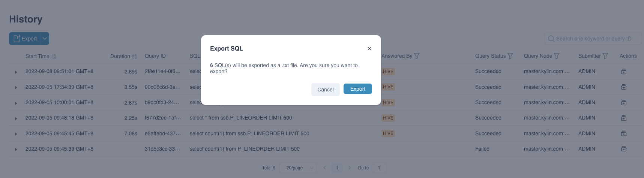Expand the 2022-09-05 09:45:39 query row

click(16, 150)
